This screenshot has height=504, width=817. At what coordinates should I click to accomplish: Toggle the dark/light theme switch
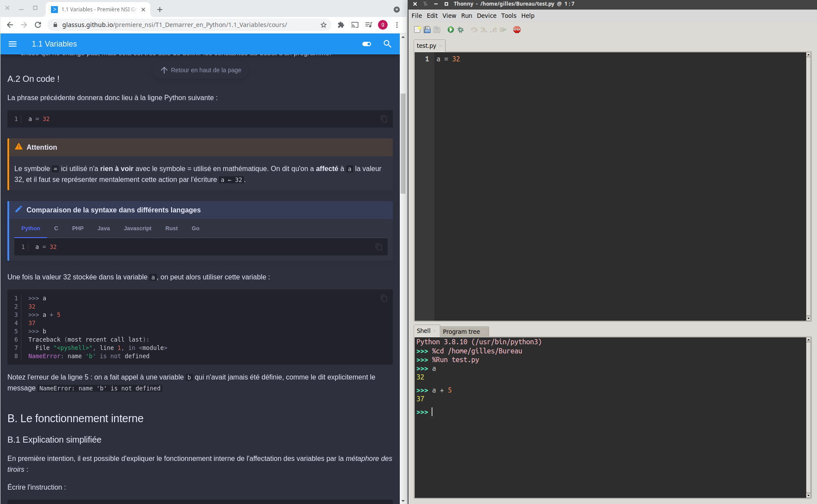[x=367, y=44]
